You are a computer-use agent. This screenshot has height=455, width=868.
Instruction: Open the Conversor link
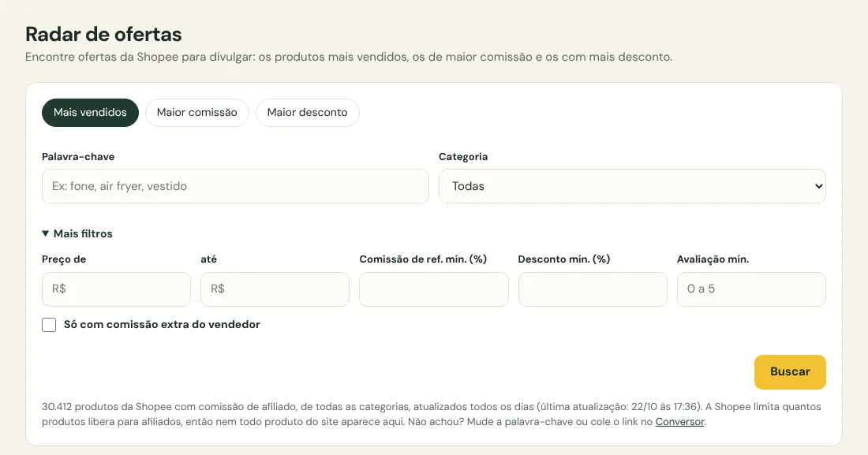tap(679, 422)
